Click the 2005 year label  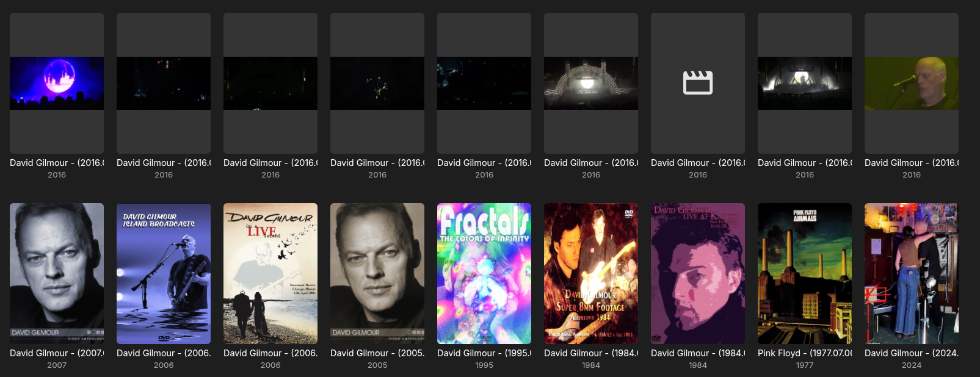pyautogui.click(x=377, y=365)
